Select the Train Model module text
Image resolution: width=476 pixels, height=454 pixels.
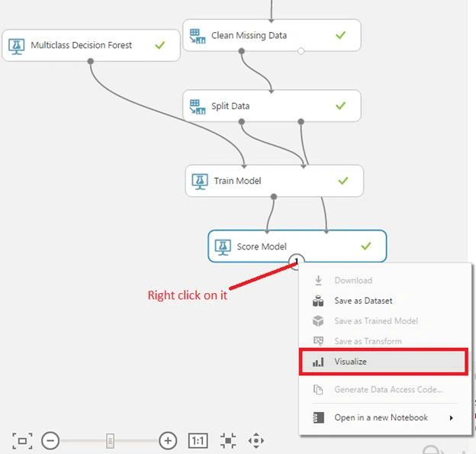[237, 181]
